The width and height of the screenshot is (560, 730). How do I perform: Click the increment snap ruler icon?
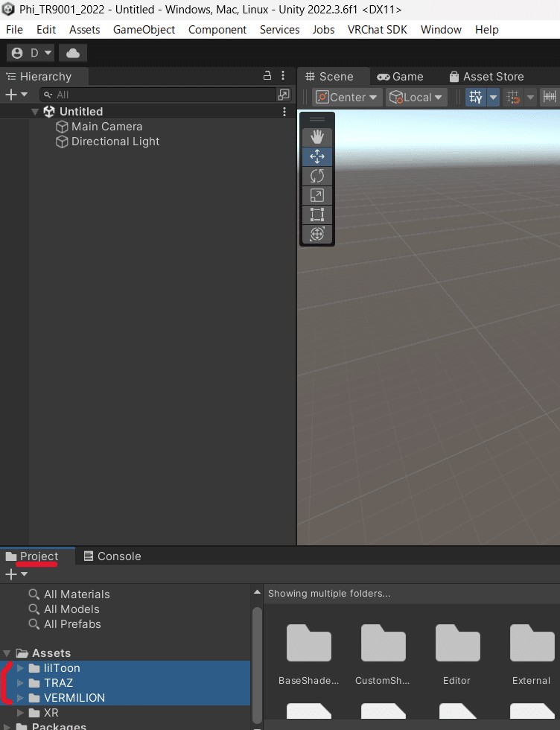(550, 98)
